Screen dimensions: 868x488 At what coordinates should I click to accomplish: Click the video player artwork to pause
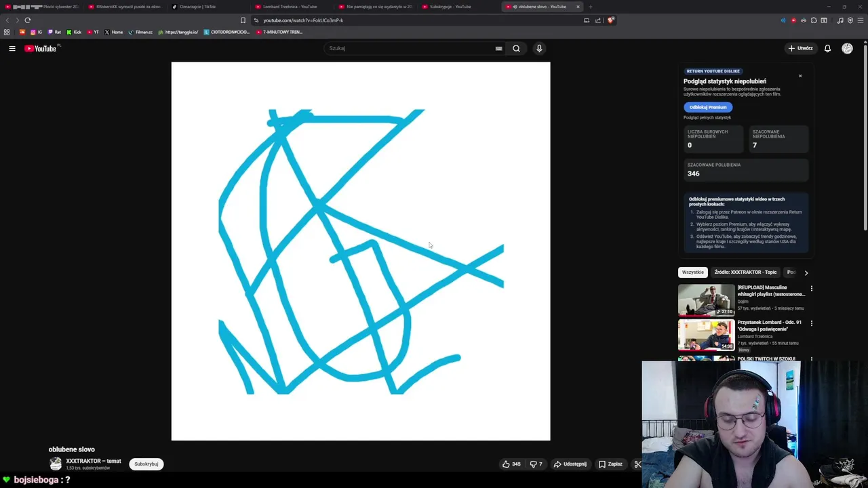(x=361, y=251)
